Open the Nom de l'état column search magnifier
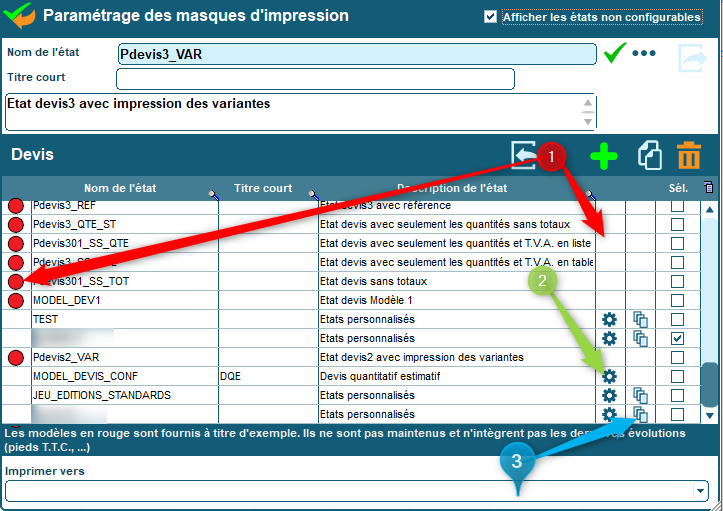723x511 pixels. 213,195
